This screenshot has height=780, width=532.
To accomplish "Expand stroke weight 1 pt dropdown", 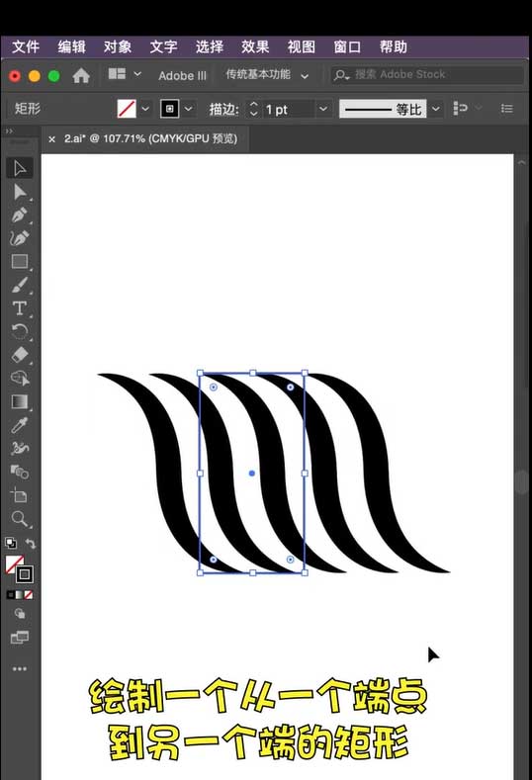I will (x=323, y=109).
